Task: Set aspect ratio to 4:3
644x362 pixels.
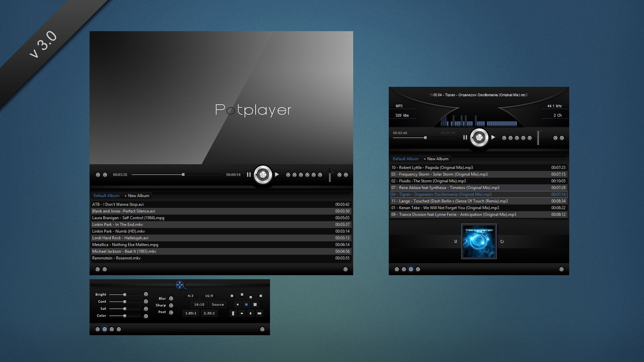Action: pos(191,296)
